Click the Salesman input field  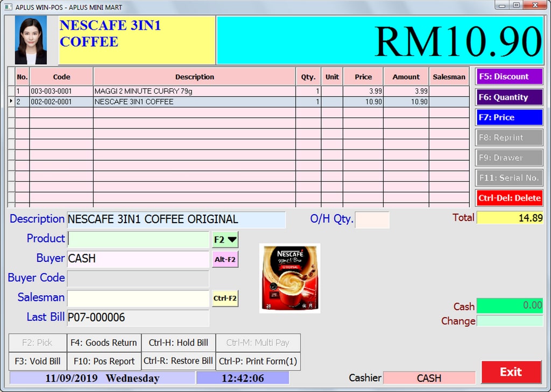point(138,298)
